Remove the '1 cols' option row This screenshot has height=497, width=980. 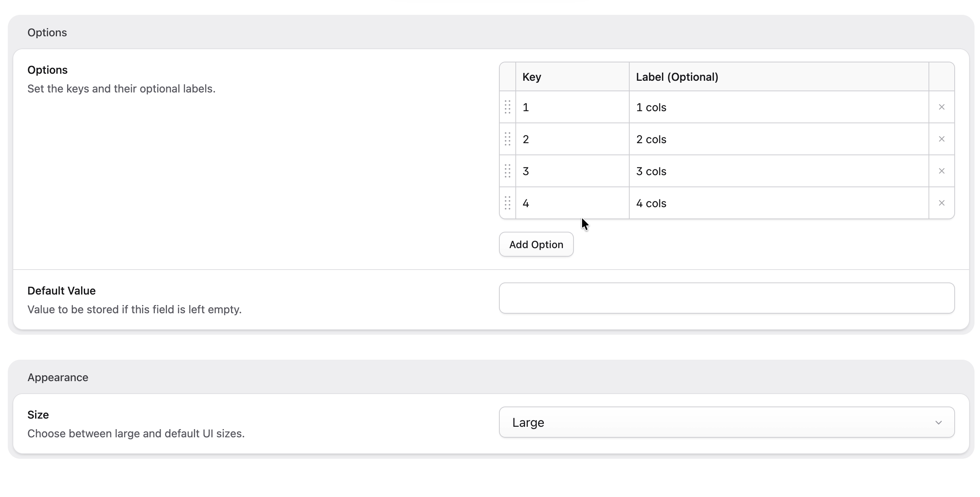click(941, 107)
